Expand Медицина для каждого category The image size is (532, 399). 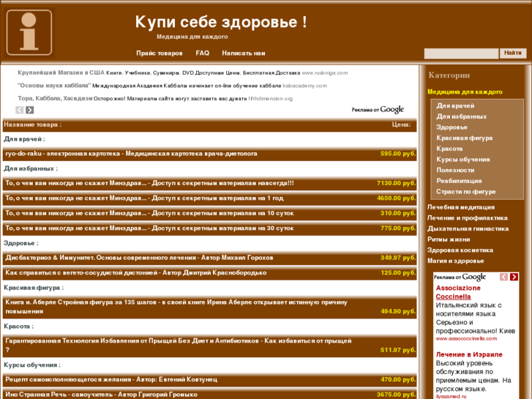465,92
